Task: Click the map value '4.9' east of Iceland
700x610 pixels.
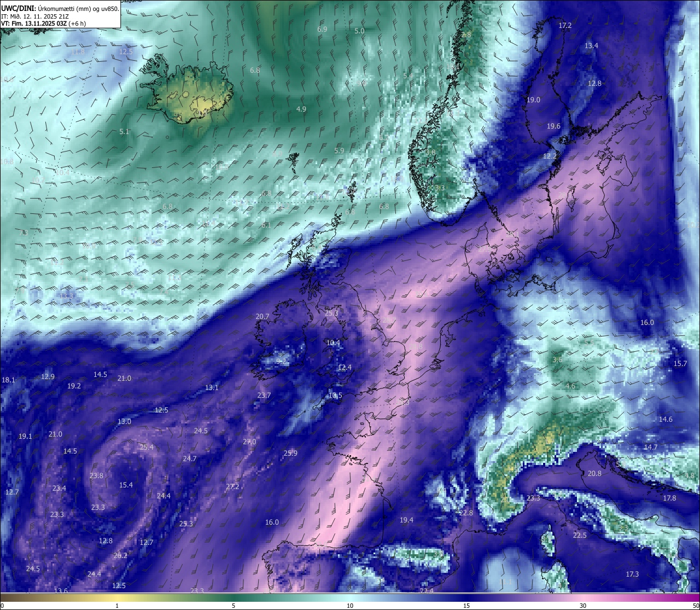Action: pyautogui.click(x=301, y=109)
